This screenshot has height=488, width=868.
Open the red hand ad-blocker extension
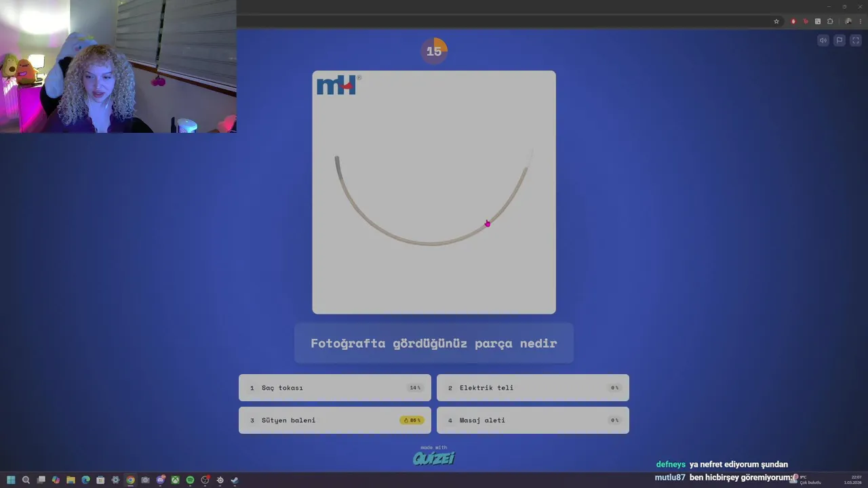pyautogui.click(x=793, y=22)
